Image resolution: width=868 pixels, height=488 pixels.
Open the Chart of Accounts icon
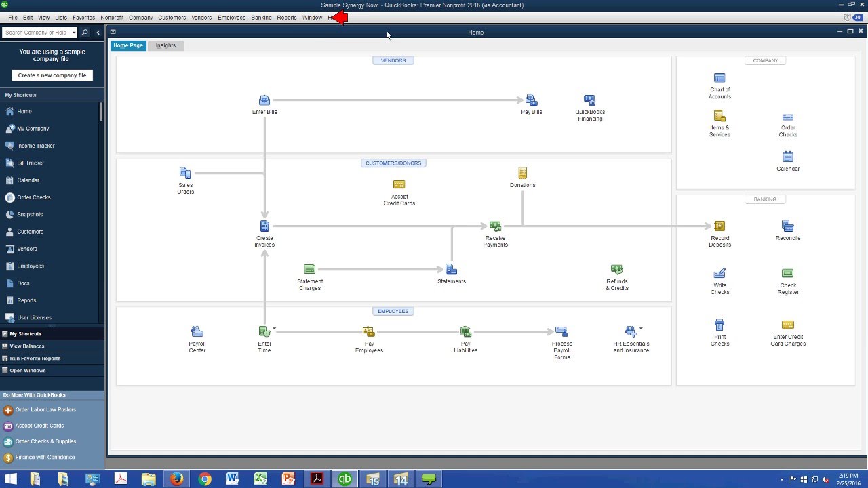719,79
